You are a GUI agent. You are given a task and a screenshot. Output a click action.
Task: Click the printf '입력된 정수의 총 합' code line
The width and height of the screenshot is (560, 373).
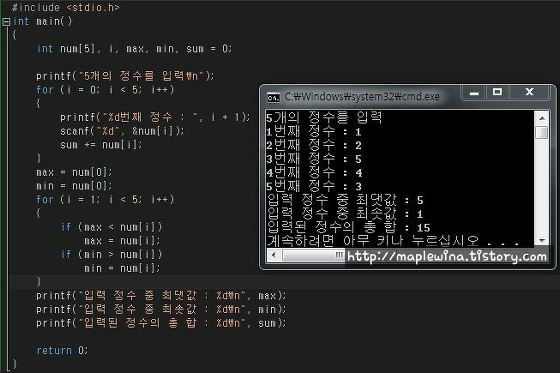[161, 323]
